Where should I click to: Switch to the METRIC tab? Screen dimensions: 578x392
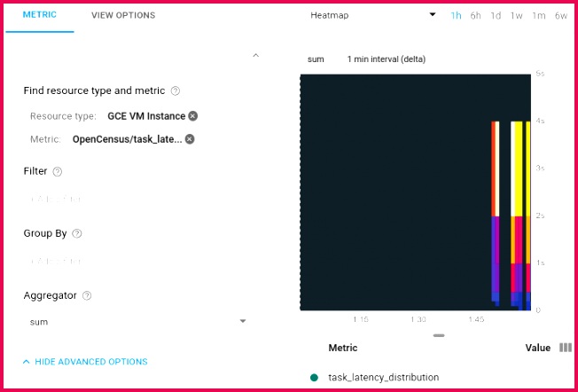point(39,15)
